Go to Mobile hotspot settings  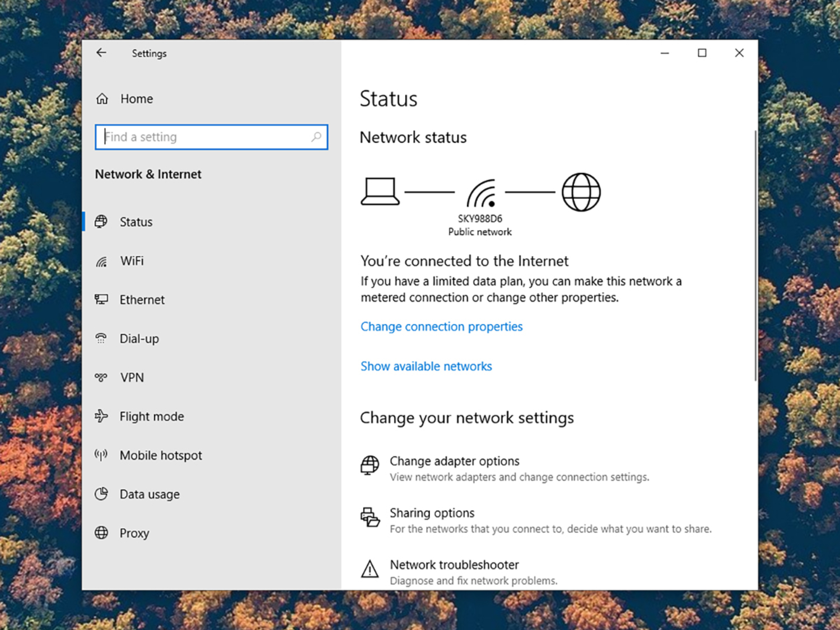tap(161, 456)
